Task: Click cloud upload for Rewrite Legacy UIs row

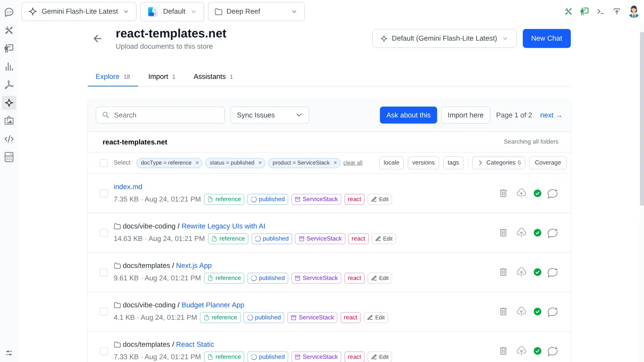Action: 521,232
